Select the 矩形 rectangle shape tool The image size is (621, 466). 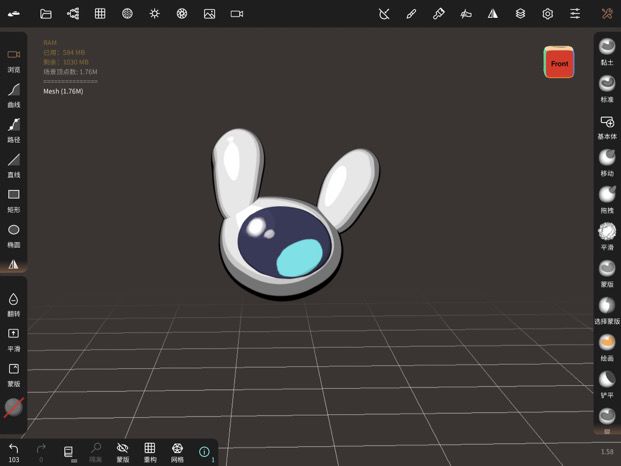13,201
